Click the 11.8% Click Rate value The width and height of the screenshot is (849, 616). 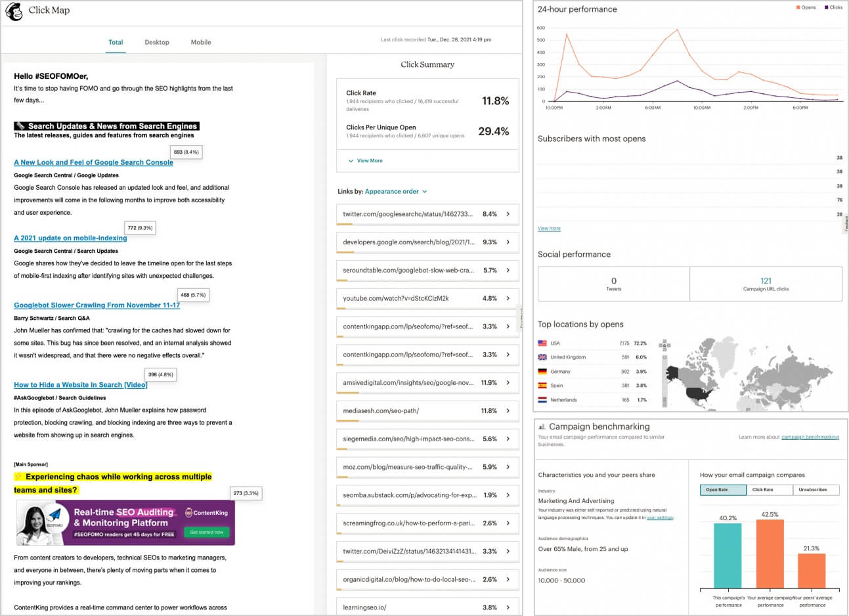pos(495,101)
